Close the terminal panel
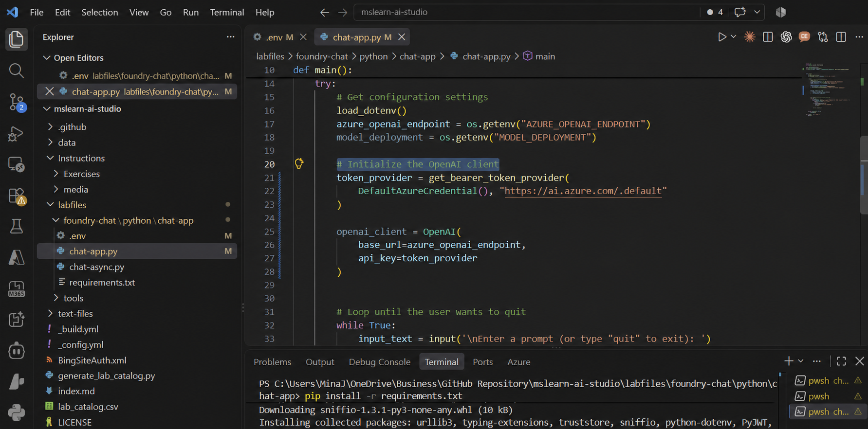 (860, 361)
